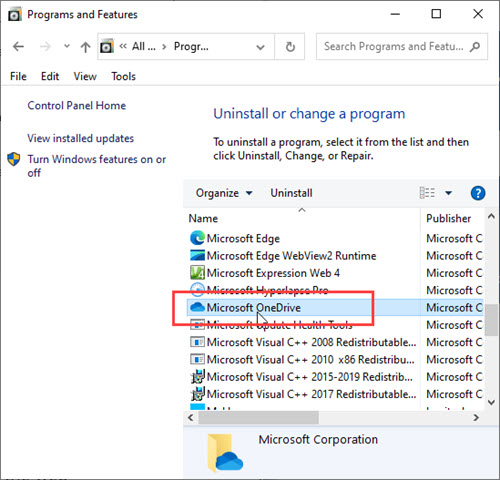Expand the view options dropdown arrow

[x=449, y=193]
